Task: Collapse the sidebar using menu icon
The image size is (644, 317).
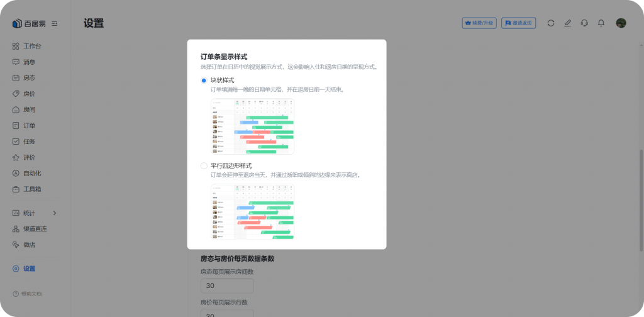Action: [x=55, y=23]
